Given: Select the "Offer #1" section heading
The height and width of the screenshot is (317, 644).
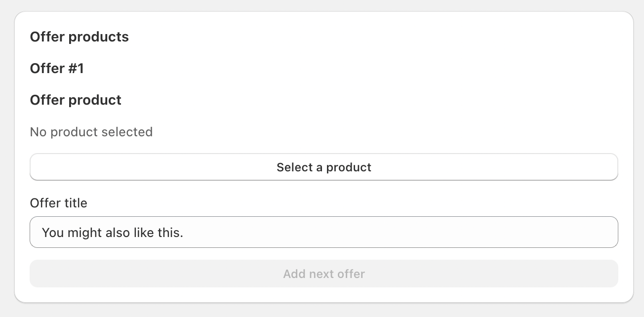Looking at the screenshot, I should coord(57,69).
